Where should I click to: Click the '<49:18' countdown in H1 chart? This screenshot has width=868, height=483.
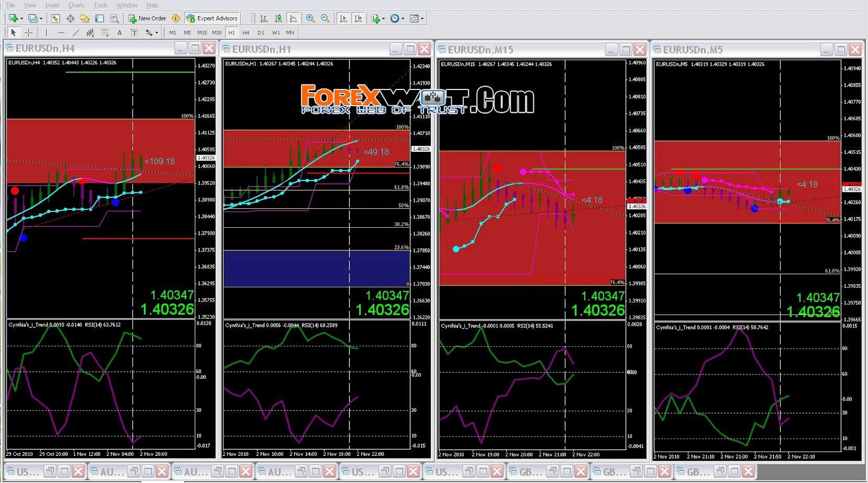click(376, 152)
